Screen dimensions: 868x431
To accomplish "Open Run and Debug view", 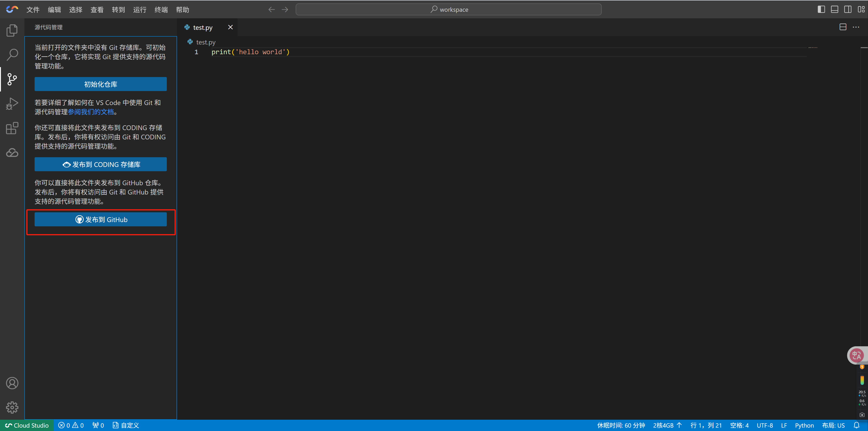I will (12, 104).
